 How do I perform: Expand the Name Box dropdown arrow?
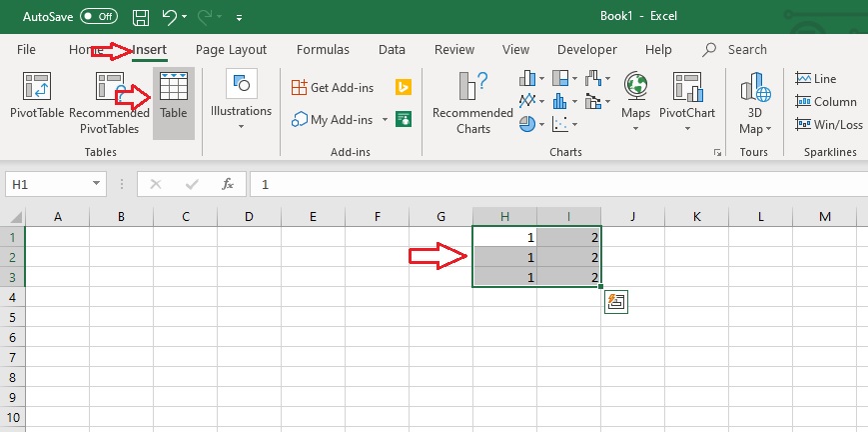96,184
